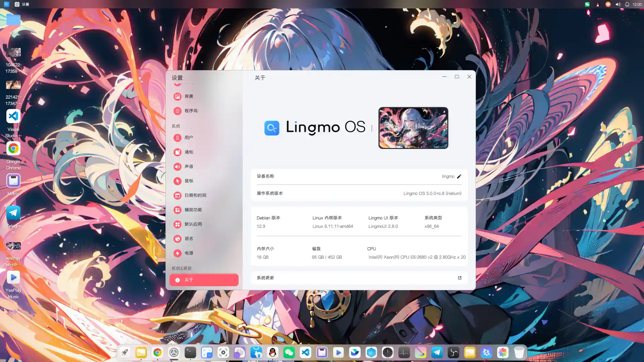
Task: Open Telegram from the dock
Action: pyautogui.click(x=437, y=352)
